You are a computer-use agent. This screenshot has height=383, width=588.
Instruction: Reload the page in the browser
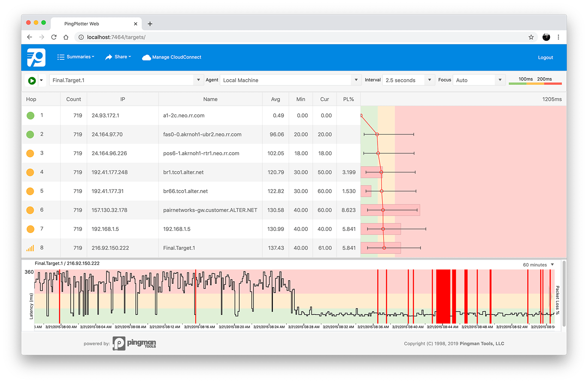pyautogui.click(x=54, y=37)
